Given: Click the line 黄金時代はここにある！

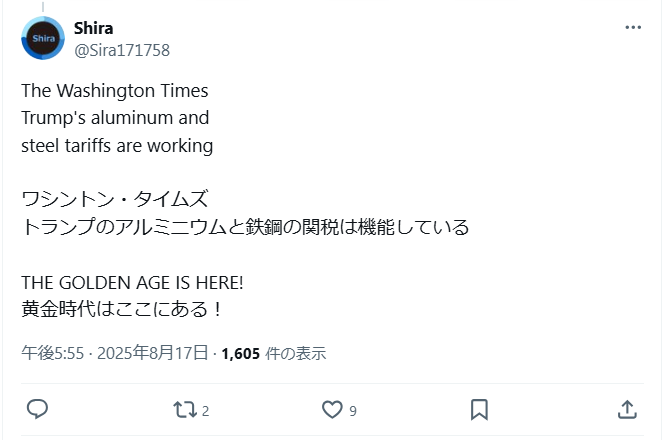Looking at the screenshot, I should point(122,308).
